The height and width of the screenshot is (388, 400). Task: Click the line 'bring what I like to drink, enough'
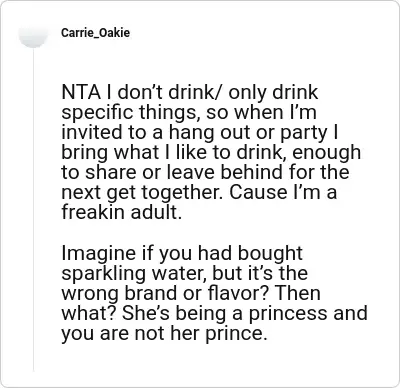(x=211, y=152)
